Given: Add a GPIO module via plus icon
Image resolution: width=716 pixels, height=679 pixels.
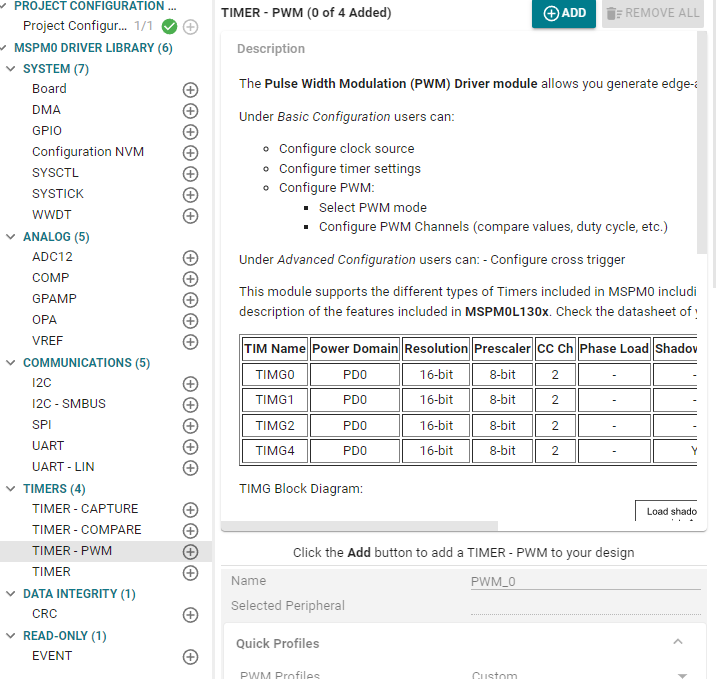Looking at the screenshot, I should [x=190, y=131].
